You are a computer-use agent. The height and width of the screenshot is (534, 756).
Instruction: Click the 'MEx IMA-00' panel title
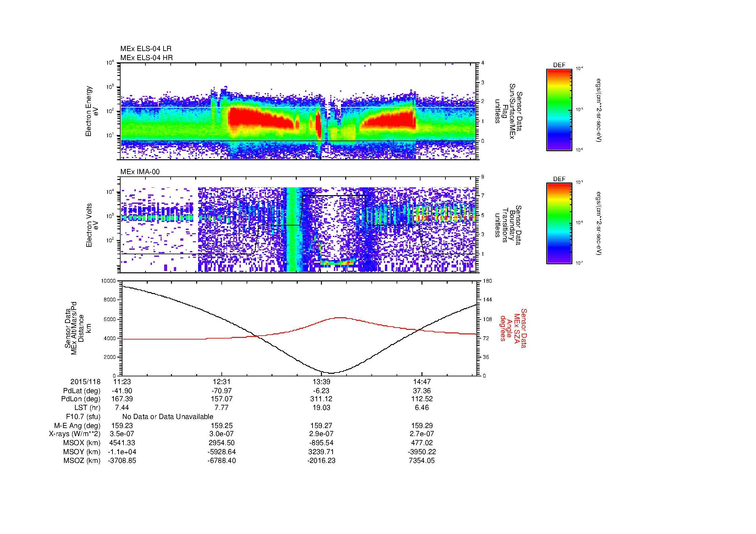coord(140,172)
